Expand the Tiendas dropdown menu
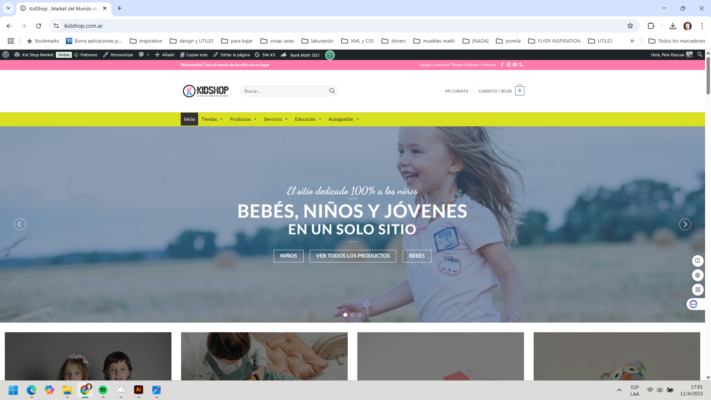711x400 pixels. tap(212, 119)
